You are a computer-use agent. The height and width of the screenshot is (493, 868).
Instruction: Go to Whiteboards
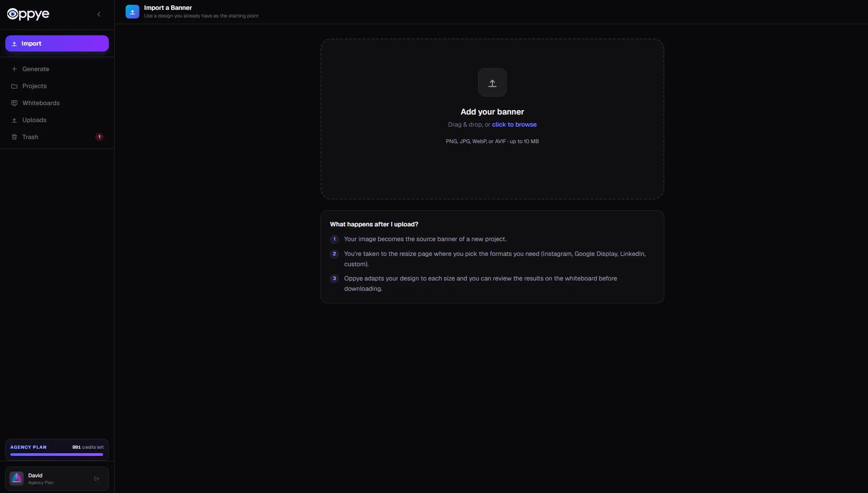coord(57,103)
